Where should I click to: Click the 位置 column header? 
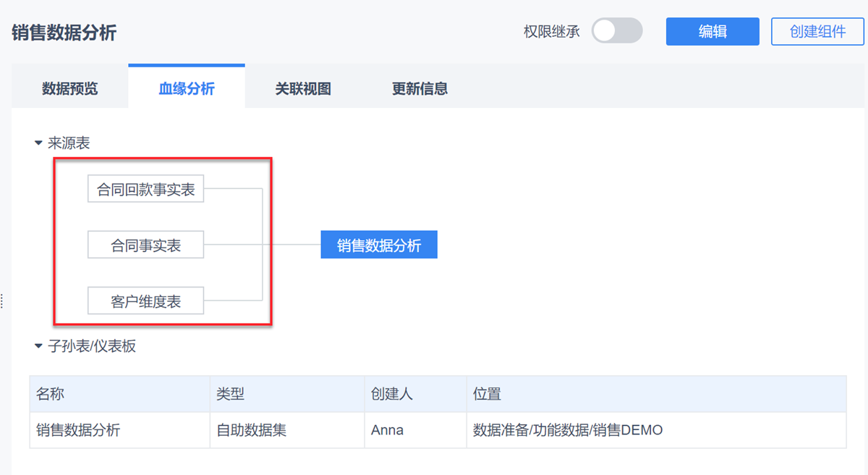[x=487, y=395]
